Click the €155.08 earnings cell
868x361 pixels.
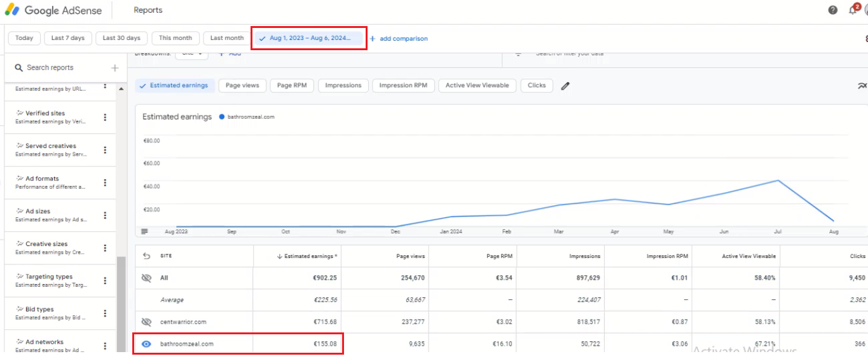[x=325, y=344]
